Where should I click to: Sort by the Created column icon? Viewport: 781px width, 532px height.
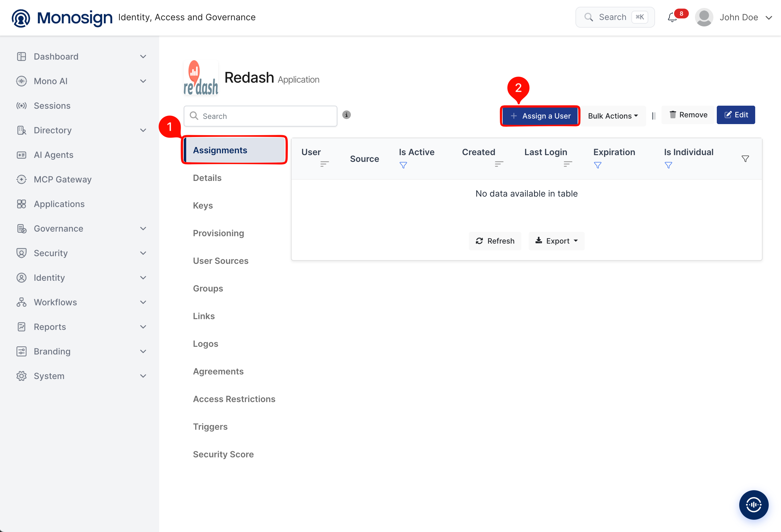pos(498,164)
